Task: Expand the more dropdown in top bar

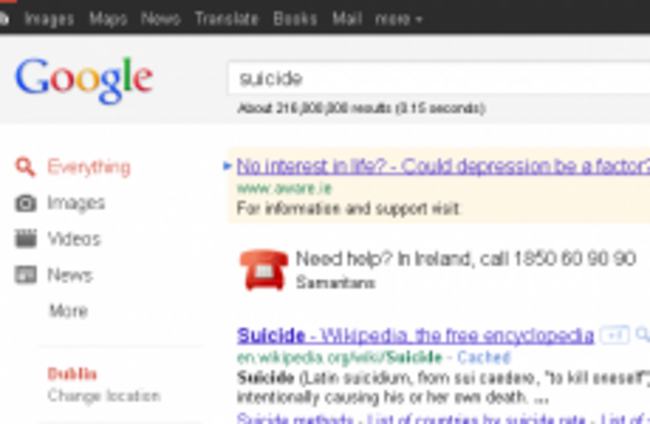Action: coord(398,19)
